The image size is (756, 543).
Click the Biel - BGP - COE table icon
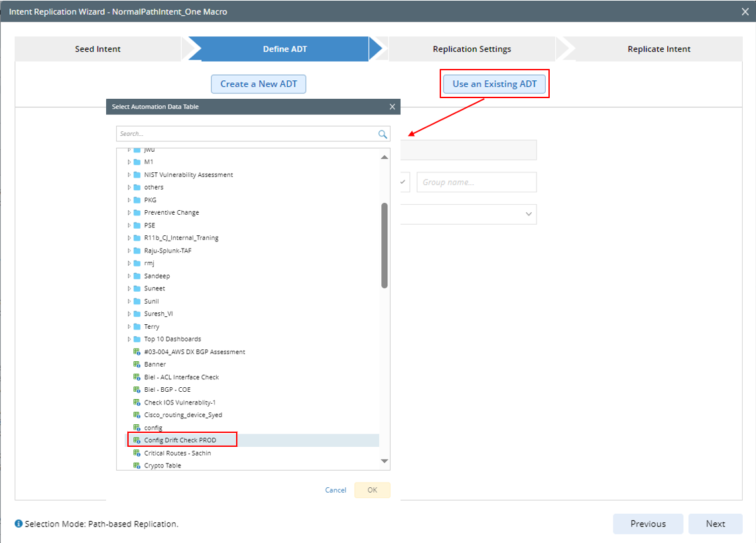coord(137,390)
